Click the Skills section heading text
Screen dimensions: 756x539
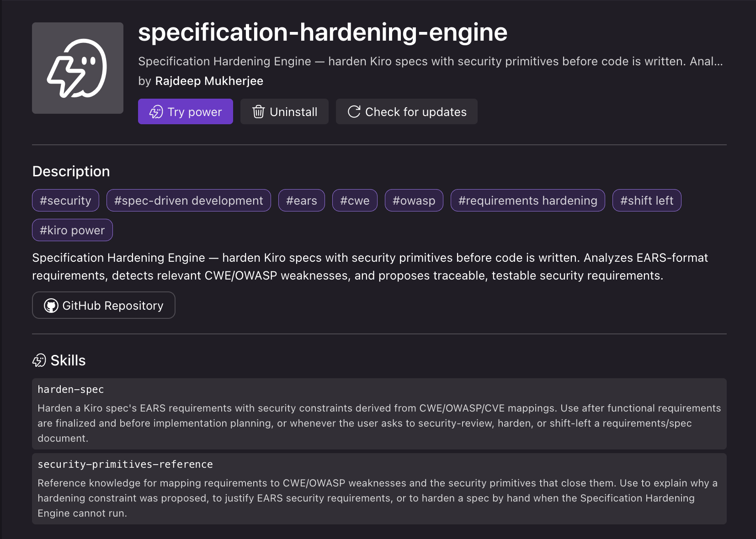68,360
